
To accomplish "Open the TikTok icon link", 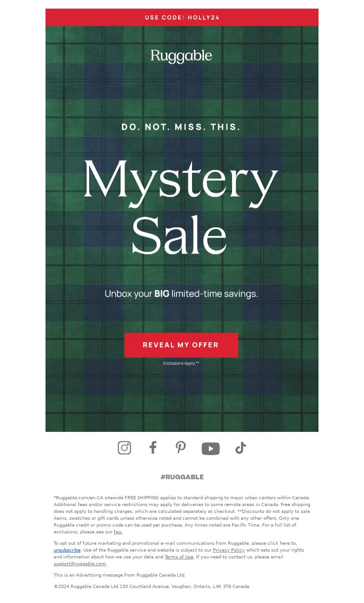I will click(241, 448).
